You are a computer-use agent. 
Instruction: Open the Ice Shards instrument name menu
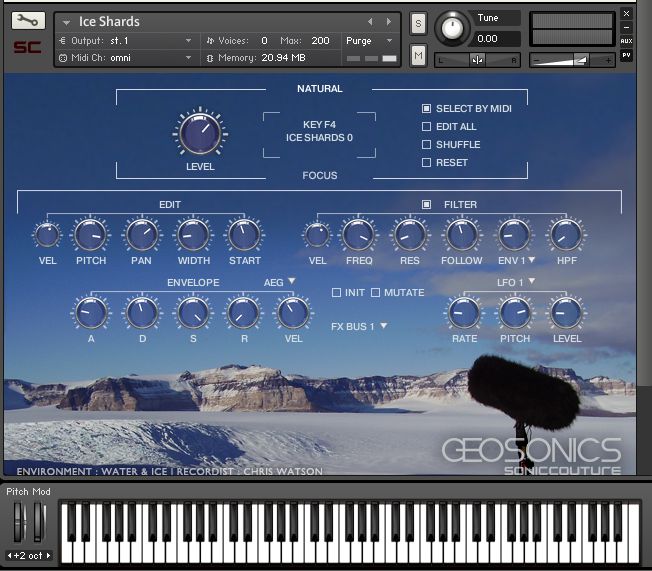coord(67,21)
